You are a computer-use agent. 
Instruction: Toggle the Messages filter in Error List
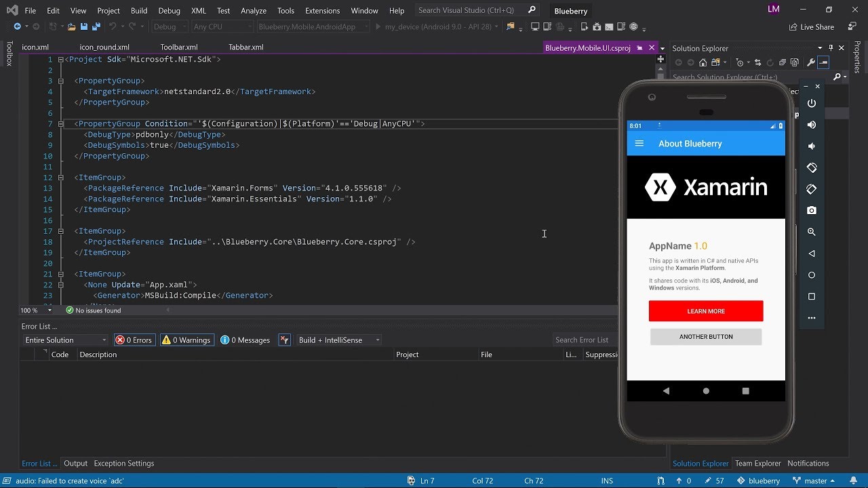point(245,340)
